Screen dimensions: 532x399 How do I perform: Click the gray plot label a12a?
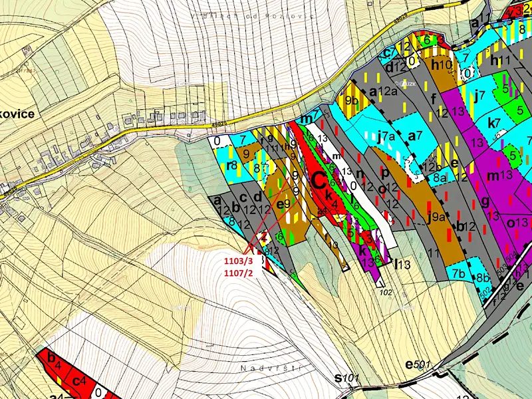[383, 91]
